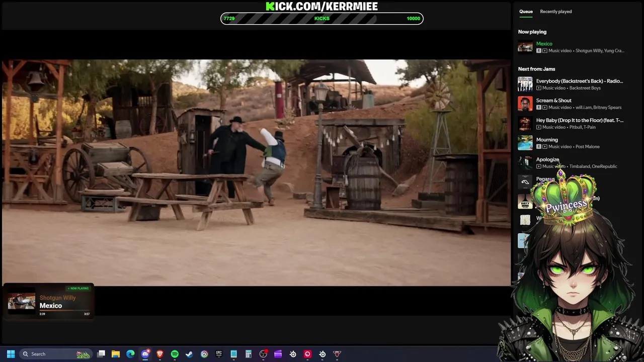Open the Windows Start menu

click(x=11, y=354)
